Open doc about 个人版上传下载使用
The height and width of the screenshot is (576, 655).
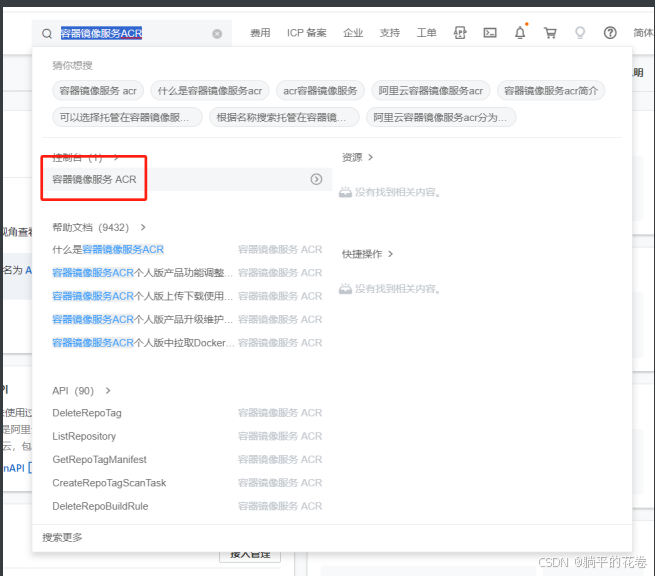(142, 297)
